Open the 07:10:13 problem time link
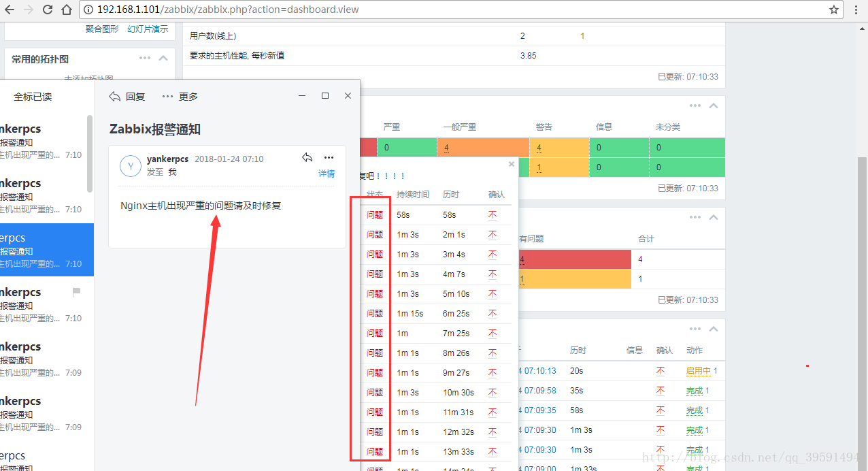Screen dimensions: 868x471 [x=537, y=371]
